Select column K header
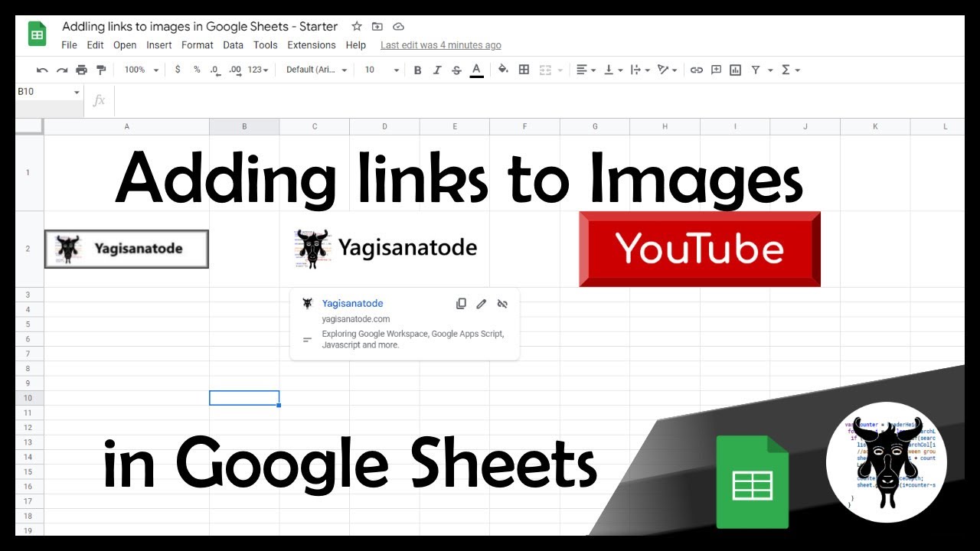The image size is (980, 551). coord(875,126)
